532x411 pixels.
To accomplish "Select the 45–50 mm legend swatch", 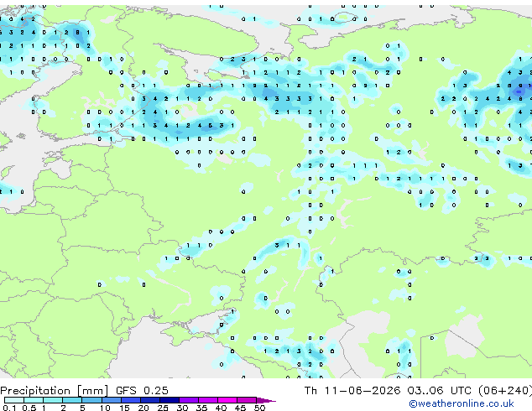I will tap(247, 400).
